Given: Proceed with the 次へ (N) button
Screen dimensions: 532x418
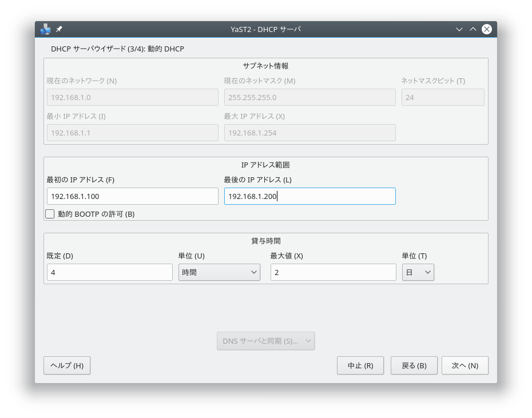Looking at the screenshot, I should (464, 365).
